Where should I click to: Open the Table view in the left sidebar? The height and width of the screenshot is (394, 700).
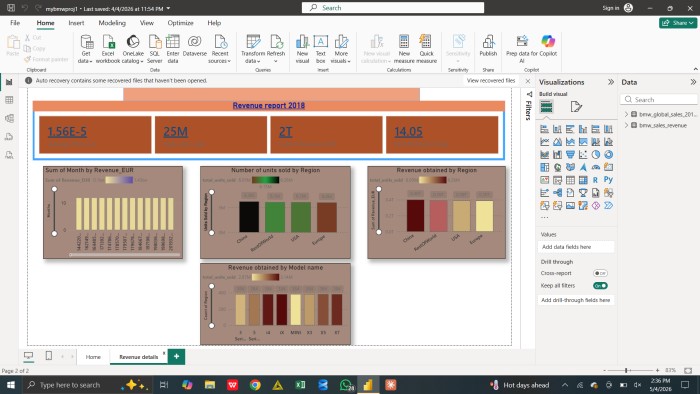point(9,100)
